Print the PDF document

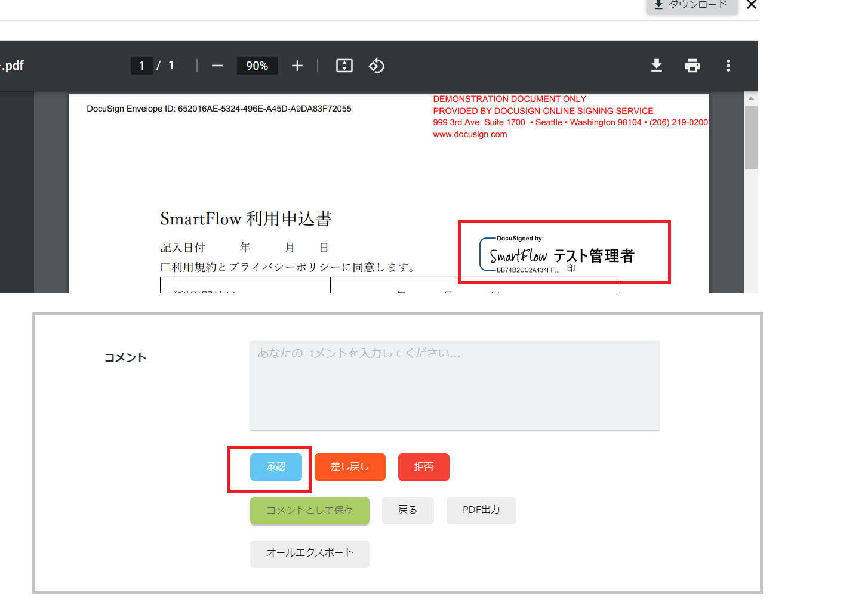click(x=692, y=66)
